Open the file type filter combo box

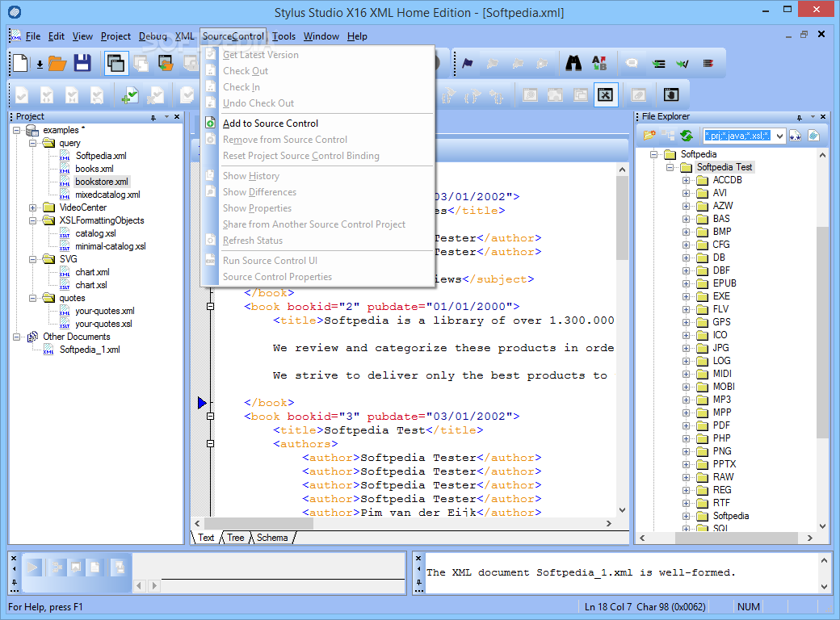coord(779,136)
